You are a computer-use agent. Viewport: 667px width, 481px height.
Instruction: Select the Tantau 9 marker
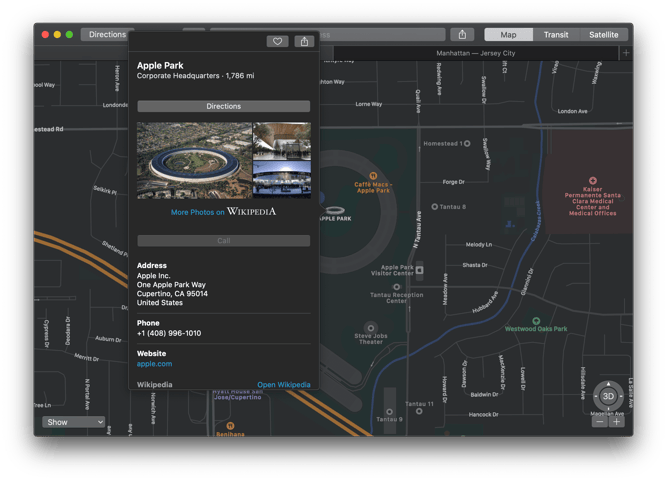[389, 412]
